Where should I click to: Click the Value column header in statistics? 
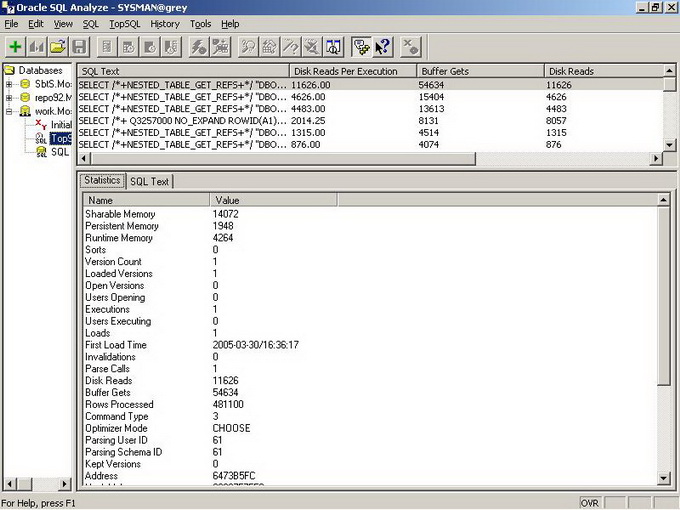(x=274, y=200)
